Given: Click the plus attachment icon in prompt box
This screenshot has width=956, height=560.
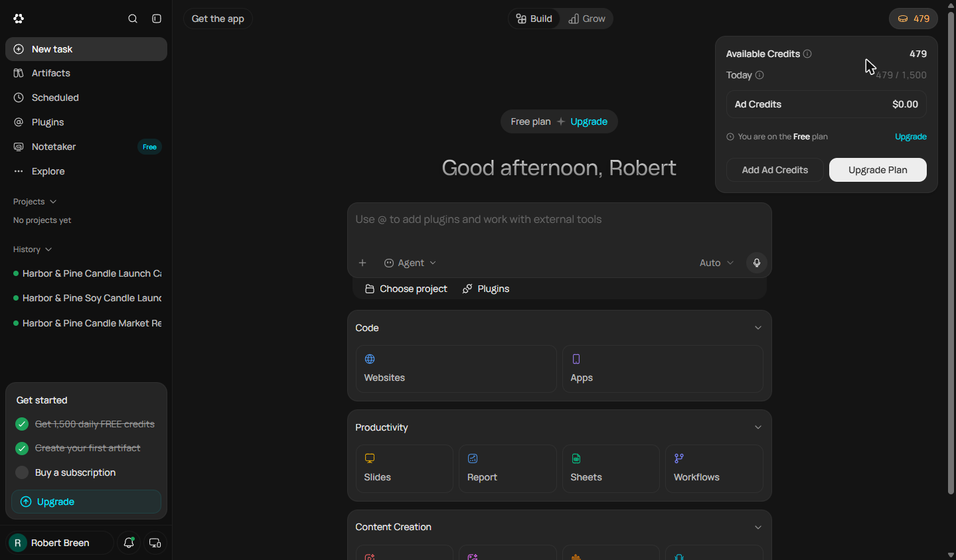Looking at the screenshot, I should 362,263.
